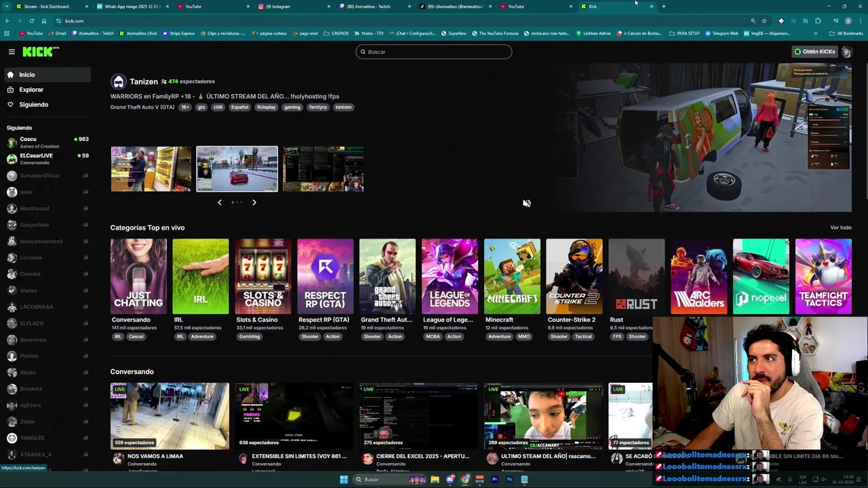This screenshot has width=868, height=488.
Task: Open the IRL category card
Action: 201,277
